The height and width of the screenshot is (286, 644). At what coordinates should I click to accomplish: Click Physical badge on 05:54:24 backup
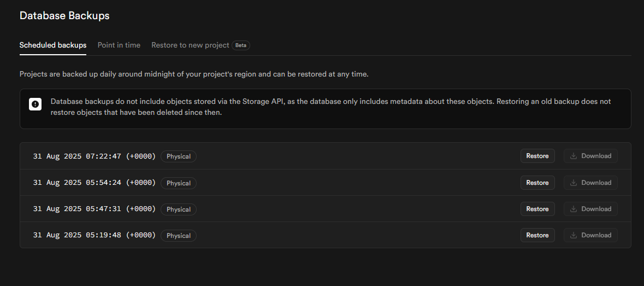pyautogui.click(x=179, y=183)
